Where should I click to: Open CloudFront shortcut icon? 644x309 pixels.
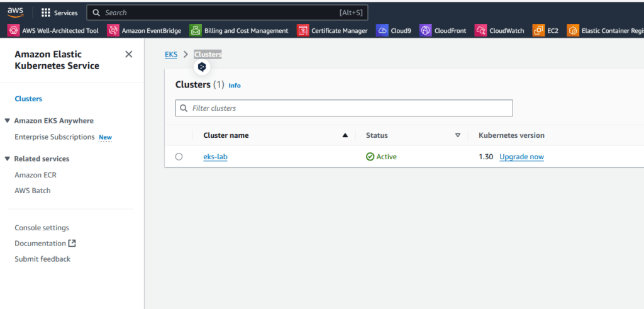[x=426, y=30]
